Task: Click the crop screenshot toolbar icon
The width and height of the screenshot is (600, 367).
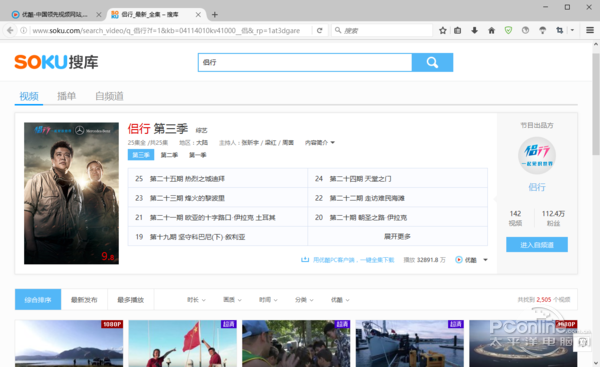Action: pos(559,30)
